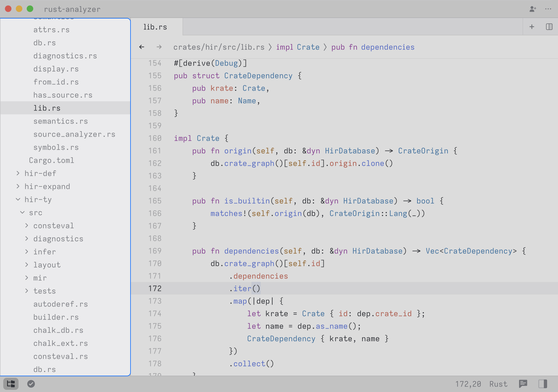This screenshot has width=558, height=392.
Task: Open diagnostics checkmark icon in status bar
Action: (x=31, y=384)
